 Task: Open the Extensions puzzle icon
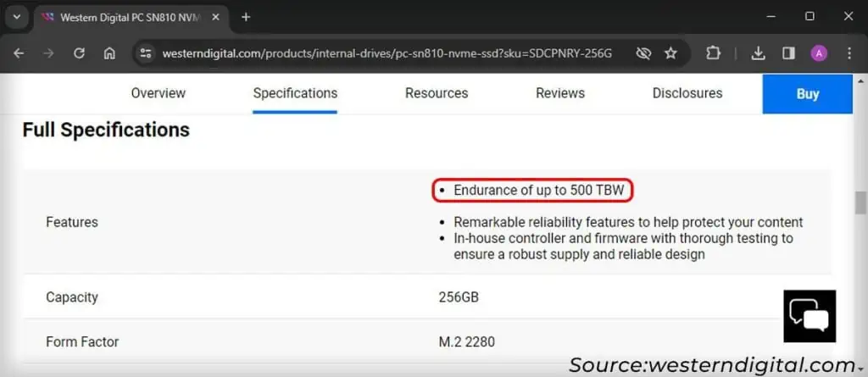pos(714,53)
